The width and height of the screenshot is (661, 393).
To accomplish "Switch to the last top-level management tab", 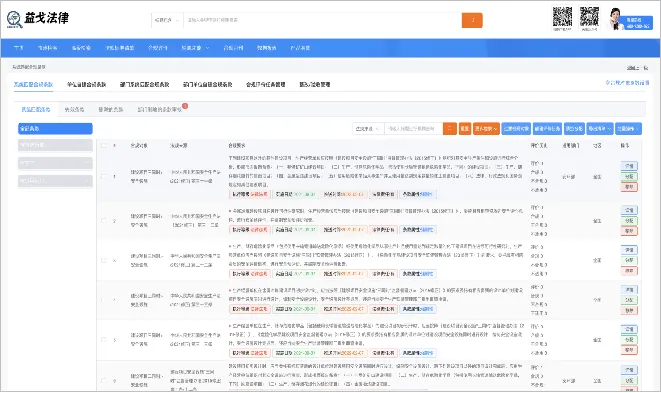I will [x=314, y=84].
